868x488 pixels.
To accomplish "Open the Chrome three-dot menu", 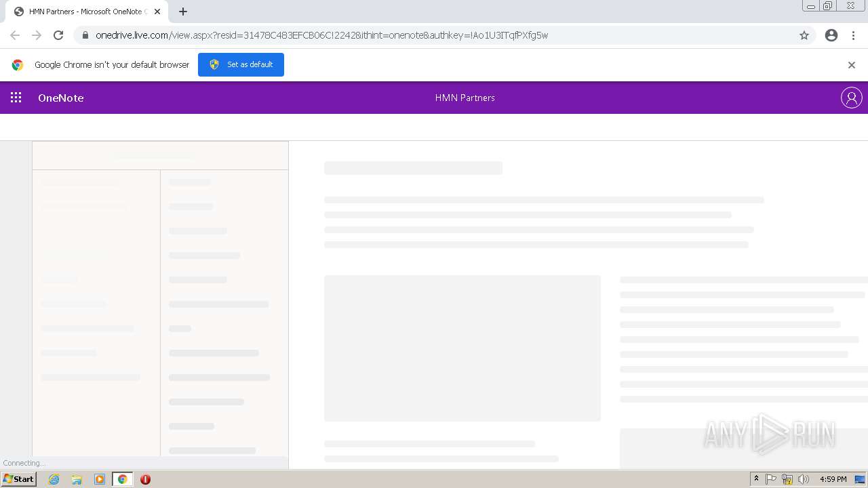I will (x=853, y=35).
